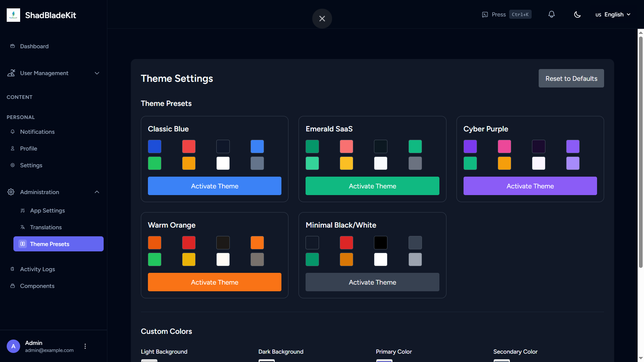
Task: Click the App Settings sliders icon
Action: [23, 210]
